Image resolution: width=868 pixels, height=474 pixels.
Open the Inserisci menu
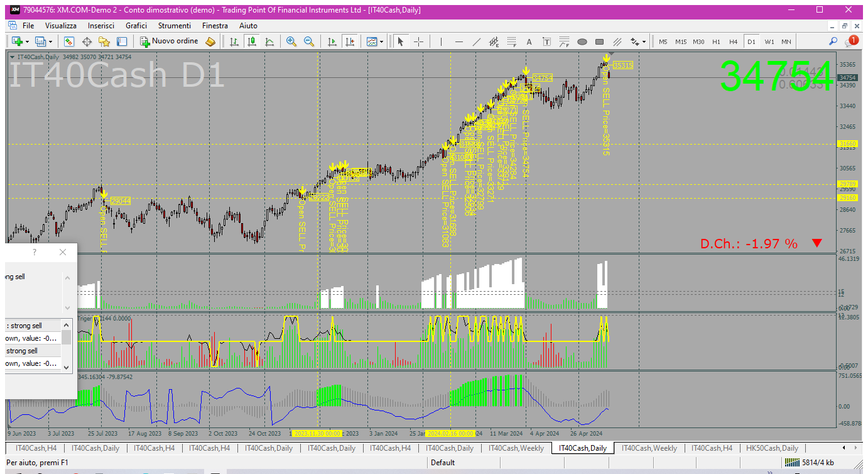101,26
